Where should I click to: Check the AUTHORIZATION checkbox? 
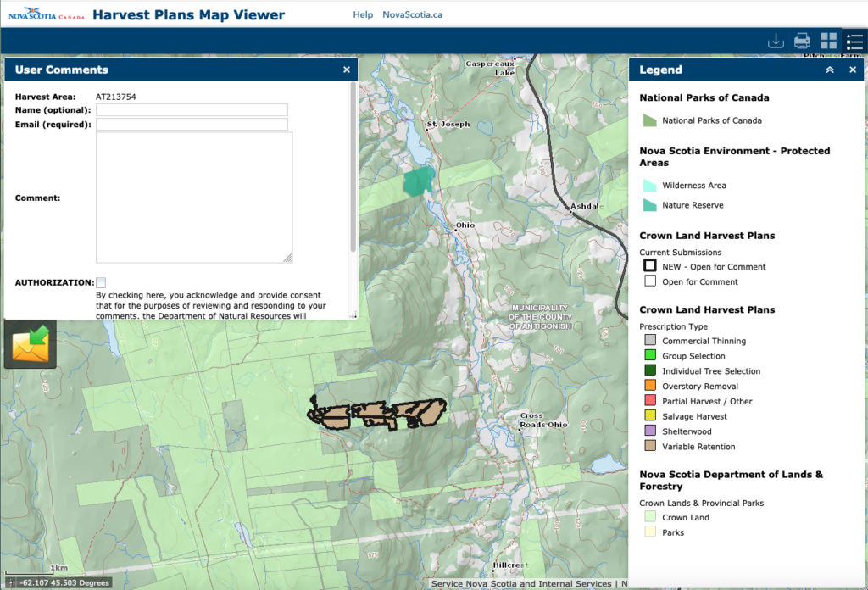(x=101, y=282)
